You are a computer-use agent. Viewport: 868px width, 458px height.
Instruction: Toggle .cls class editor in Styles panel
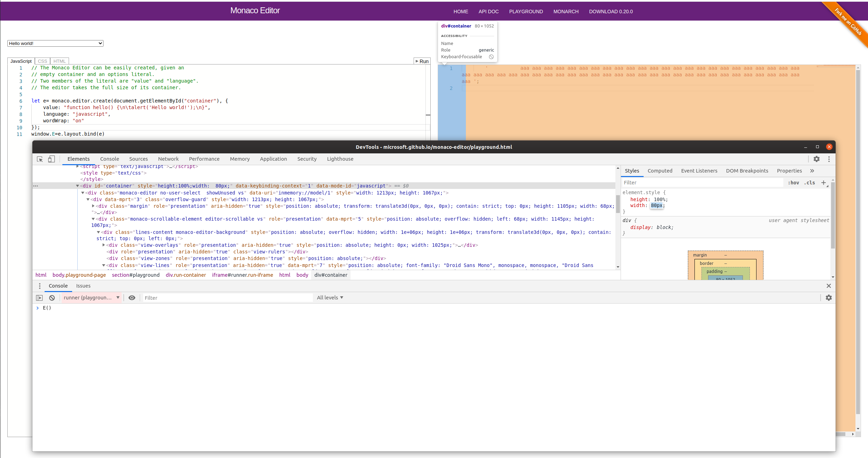point(810,182)
